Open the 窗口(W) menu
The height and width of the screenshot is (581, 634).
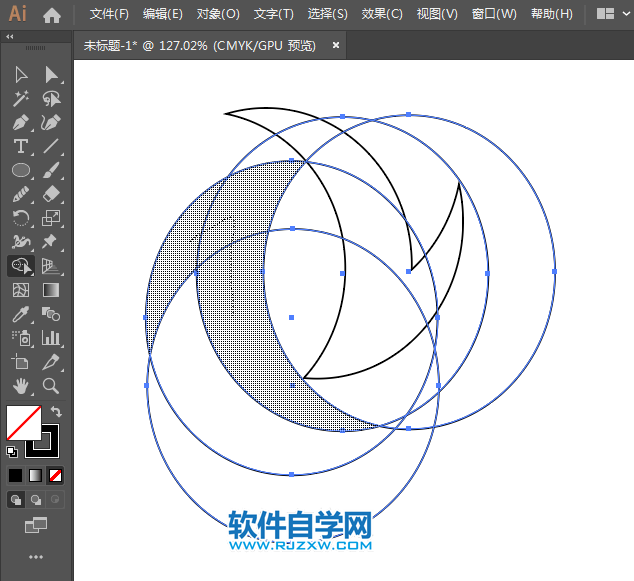point(494,14)
